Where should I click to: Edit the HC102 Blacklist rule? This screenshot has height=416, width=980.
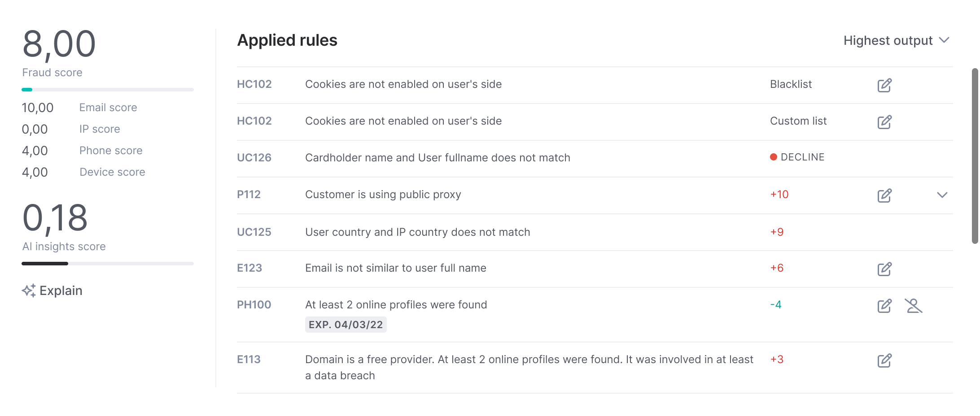coord(884,85)
